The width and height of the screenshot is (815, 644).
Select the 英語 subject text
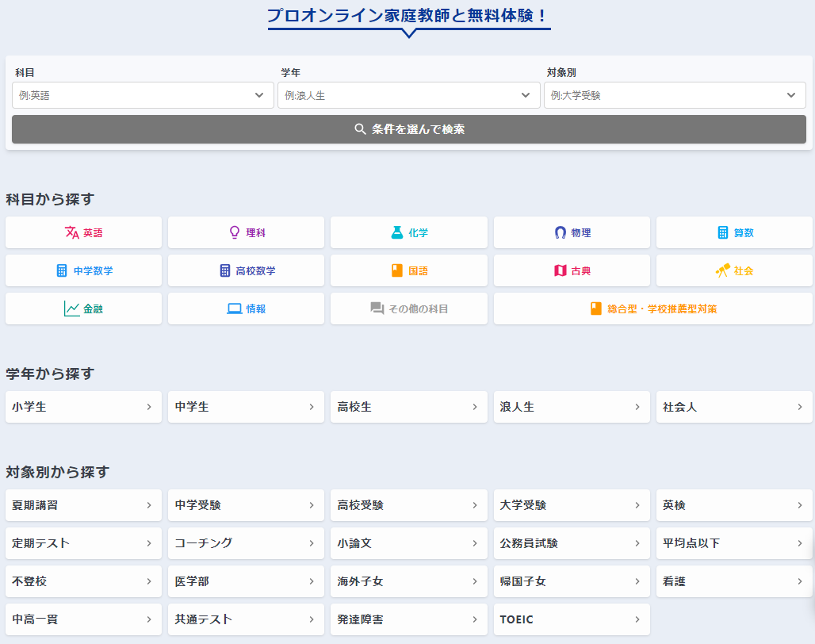[x=93, y=233]
